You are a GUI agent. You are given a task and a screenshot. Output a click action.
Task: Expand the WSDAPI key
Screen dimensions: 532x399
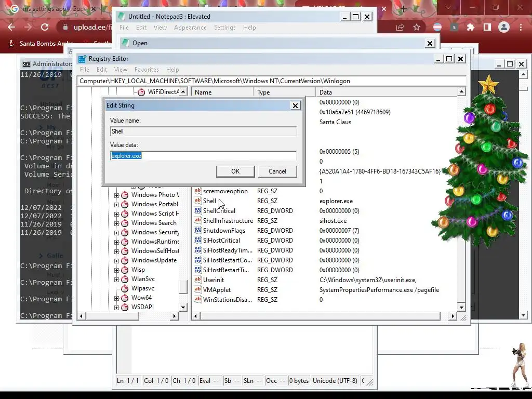(x=117, y=308)
